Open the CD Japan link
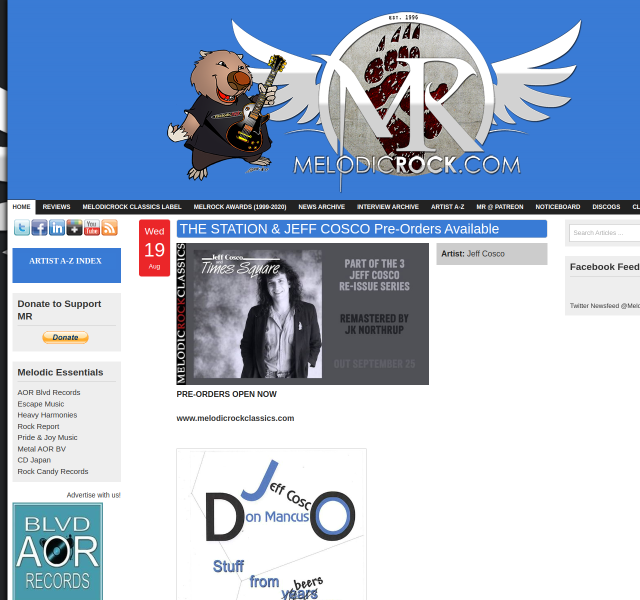Image resolution: width=640 pixels, height=600 pixels. point(34,460)
